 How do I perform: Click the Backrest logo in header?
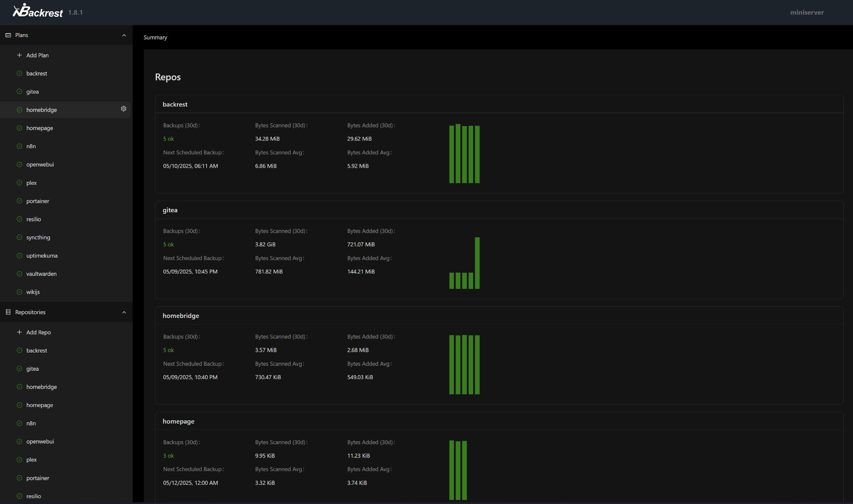tap(38, 11)
